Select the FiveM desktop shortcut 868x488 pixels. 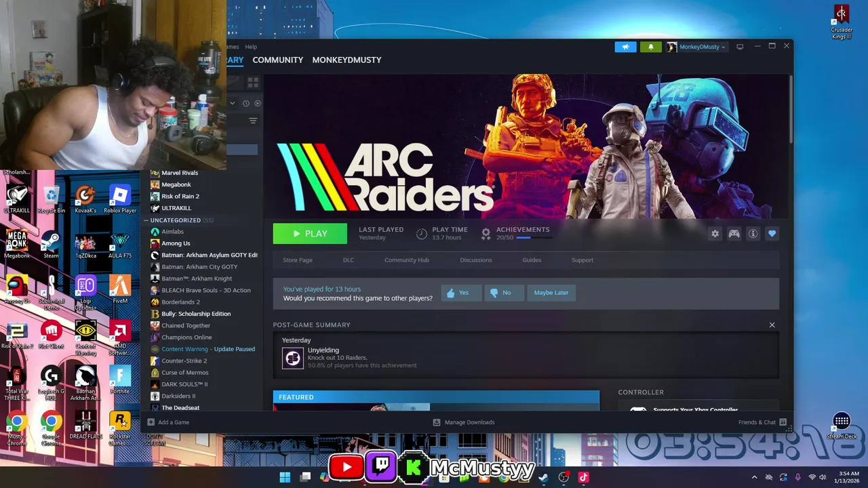coord(120,289)
